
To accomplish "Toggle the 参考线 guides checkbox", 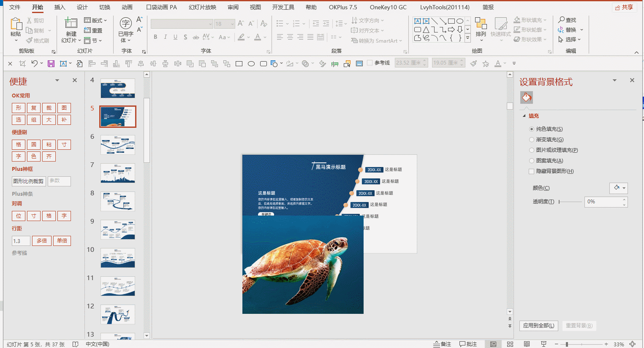I will pyautogui.click(x=370, y=63).
